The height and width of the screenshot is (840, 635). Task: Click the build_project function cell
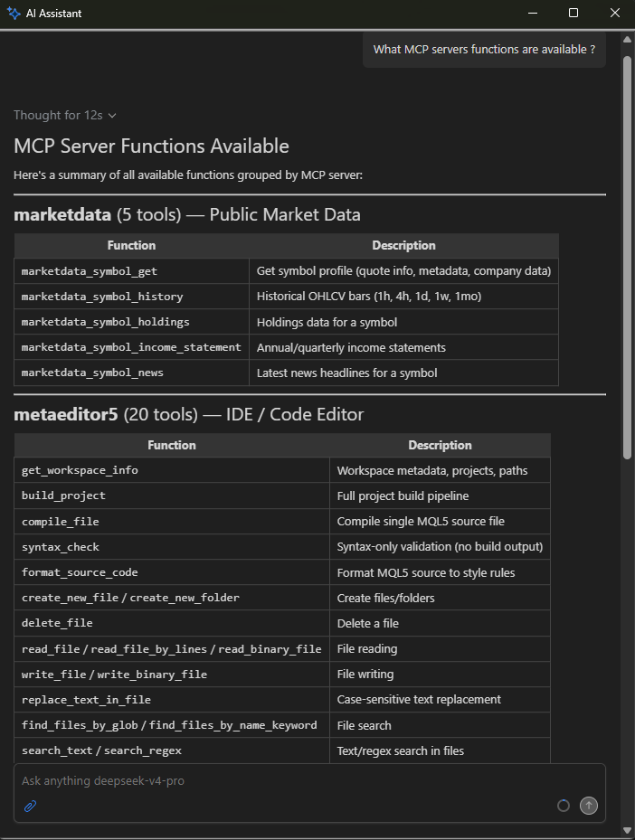pos(172,496)
